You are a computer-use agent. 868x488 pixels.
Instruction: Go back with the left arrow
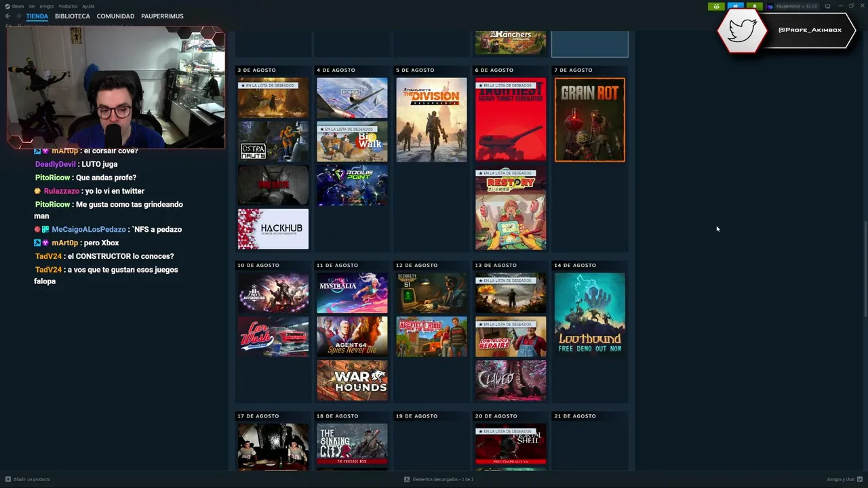tap(8, 16)
